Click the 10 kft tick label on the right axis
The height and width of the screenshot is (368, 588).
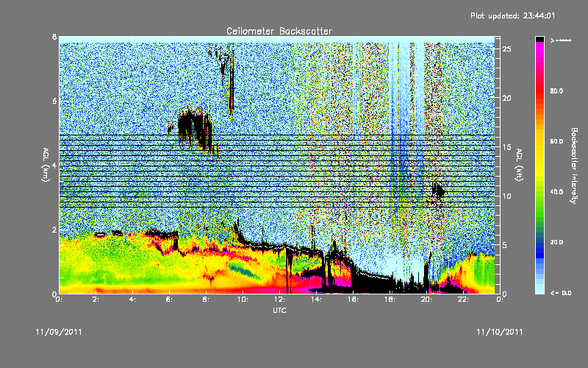coord(506,196)
